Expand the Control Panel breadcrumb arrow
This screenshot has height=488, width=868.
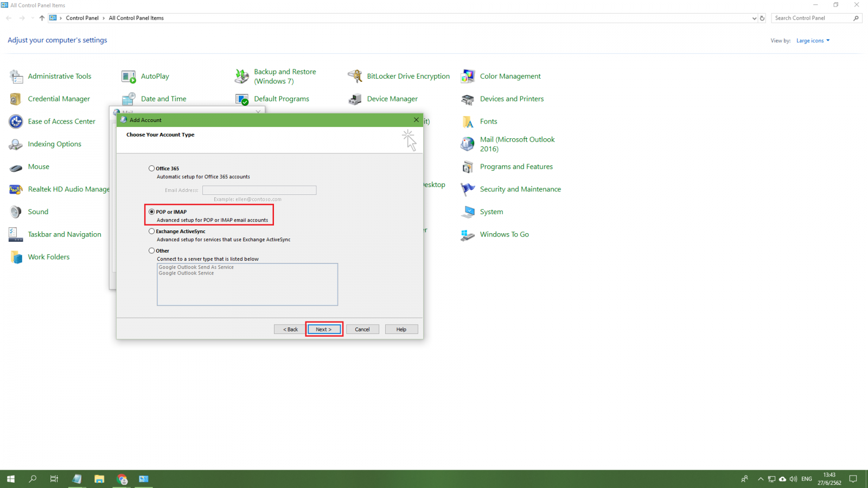(x=104, y=18)
